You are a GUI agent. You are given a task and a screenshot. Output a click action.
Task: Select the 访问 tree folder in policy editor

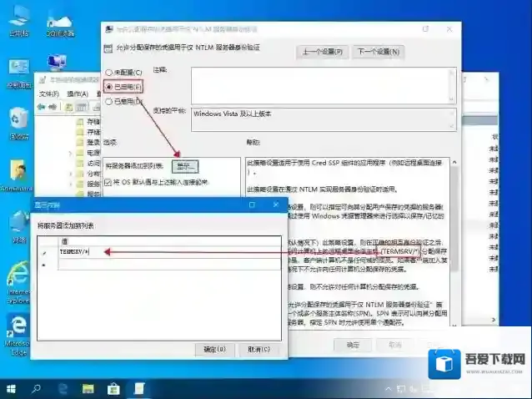point(89,164)
